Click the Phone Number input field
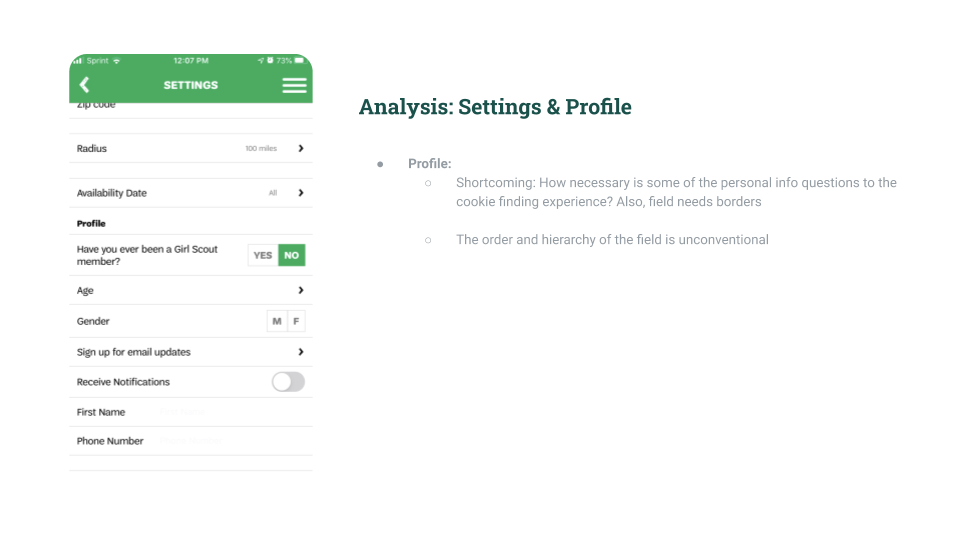The width and height of the screenshot is (960, 540). [x=233, y=441]
